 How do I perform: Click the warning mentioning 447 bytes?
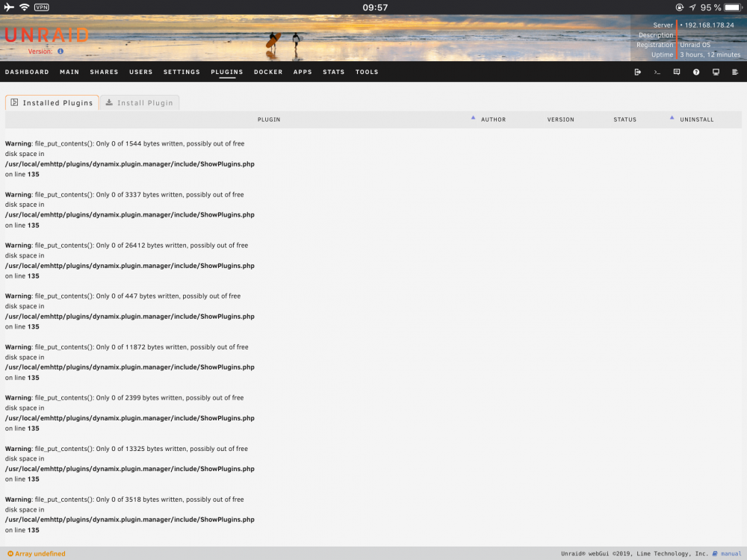[129, 311]
